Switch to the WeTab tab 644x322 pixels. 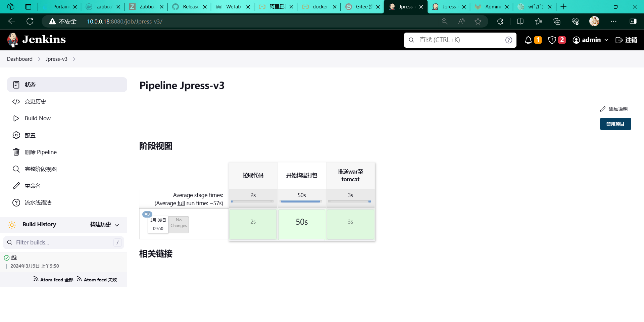233,7
